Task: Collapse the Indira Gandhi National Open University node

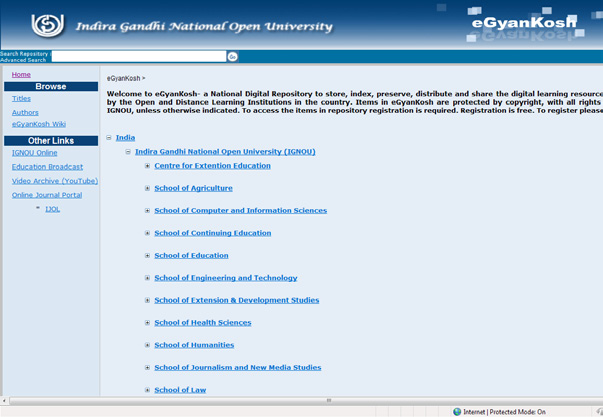Action: 128,152
